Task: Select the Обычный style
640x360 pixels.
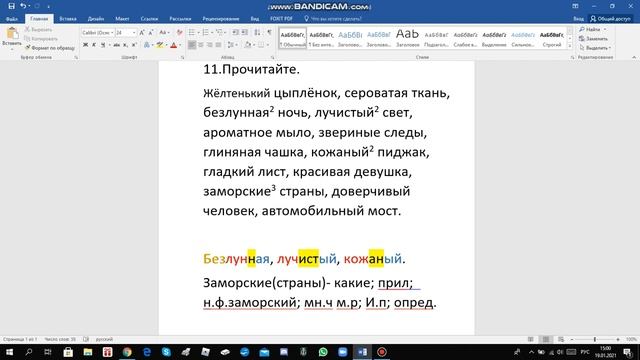Action: 293,38
